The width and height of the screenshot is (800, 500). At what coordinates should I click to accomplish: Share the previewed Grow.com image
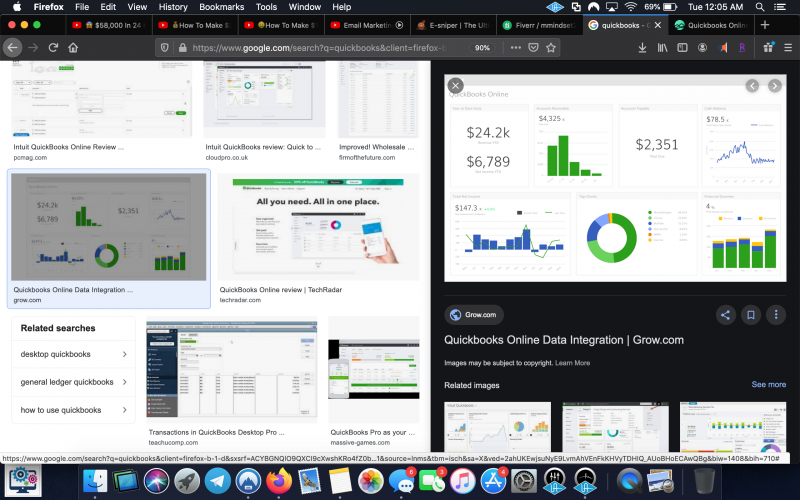point(726,315)
